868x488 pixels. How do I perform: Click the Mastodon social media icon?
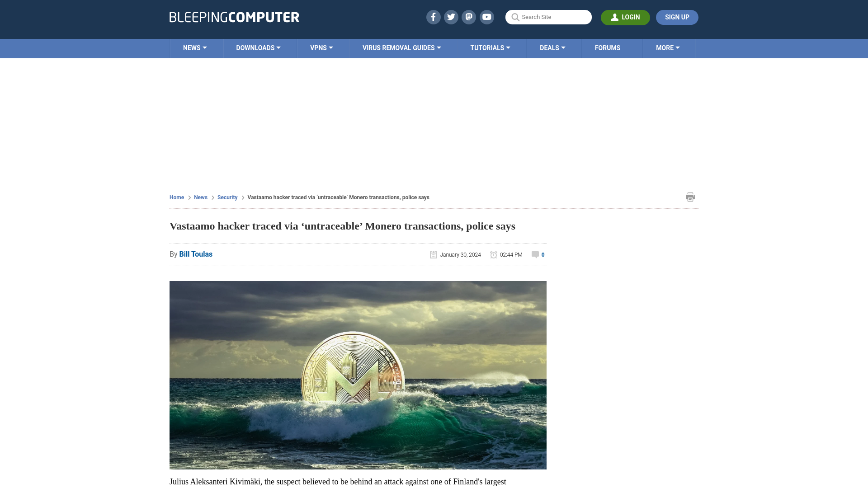[469, 17]
